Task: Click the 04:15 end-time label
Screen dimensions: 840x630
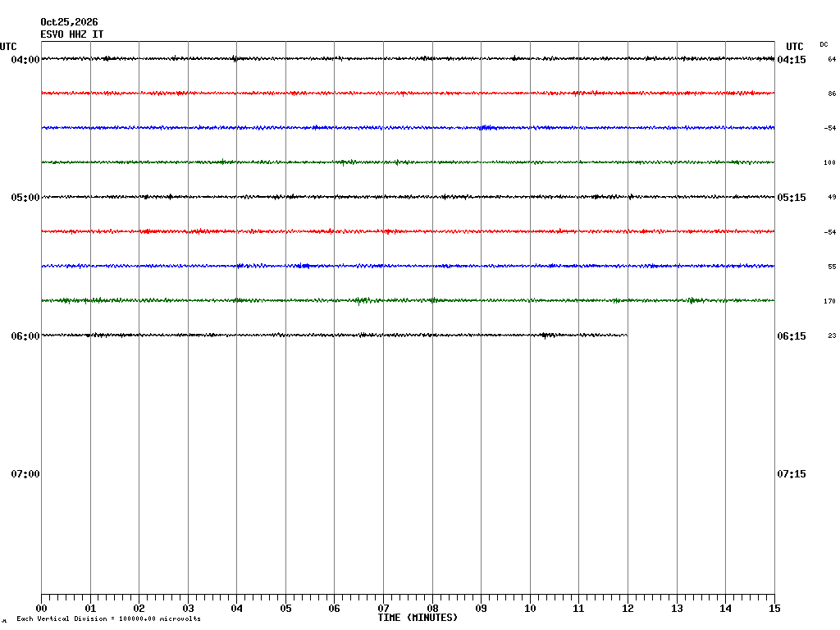Action: pyautogui.click(x=792, y=59)
